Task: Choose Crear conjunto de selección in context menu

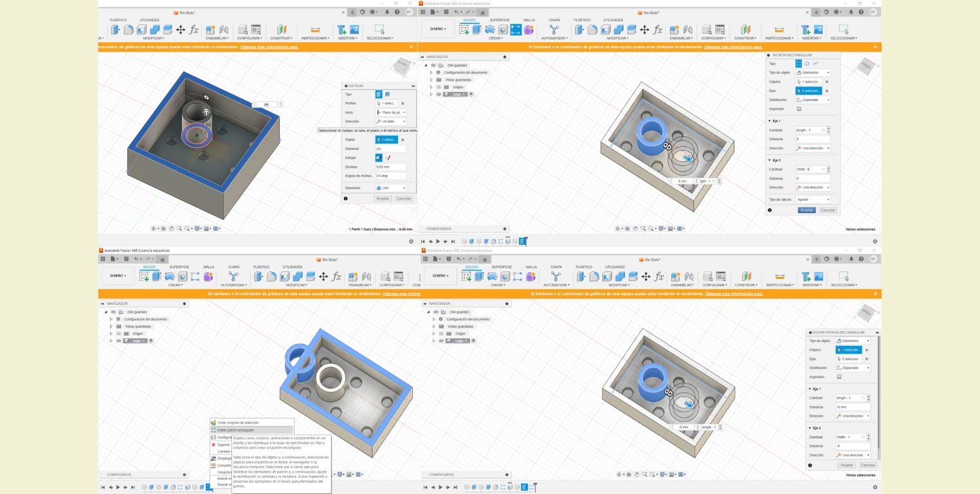Action: pyautogui.click(x=251, y=423)
